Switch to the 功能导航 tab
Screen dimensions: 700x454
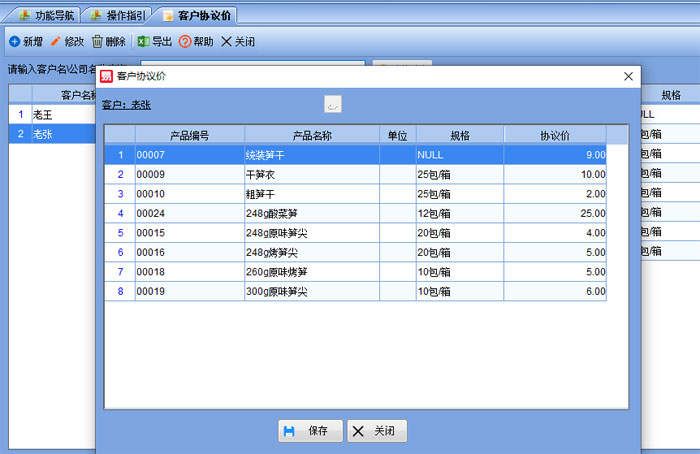pyautogui.click(x=47, y=15)
